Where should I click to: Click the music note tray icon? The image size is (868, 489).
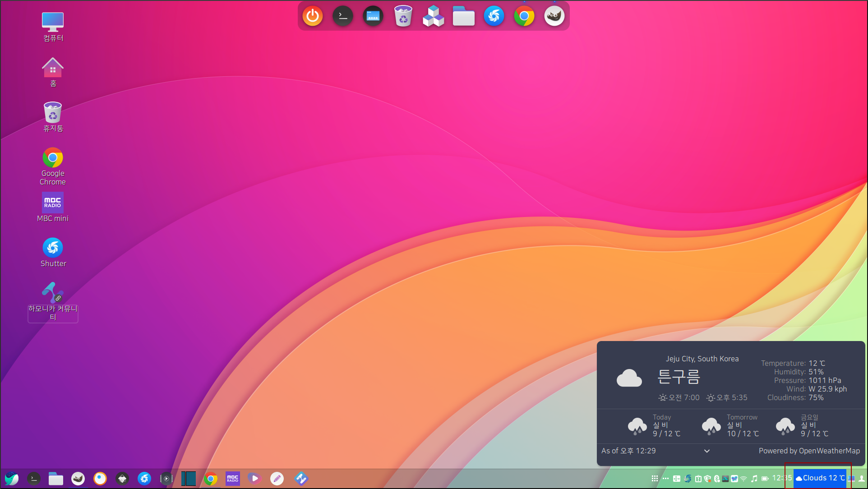point(754,479)
